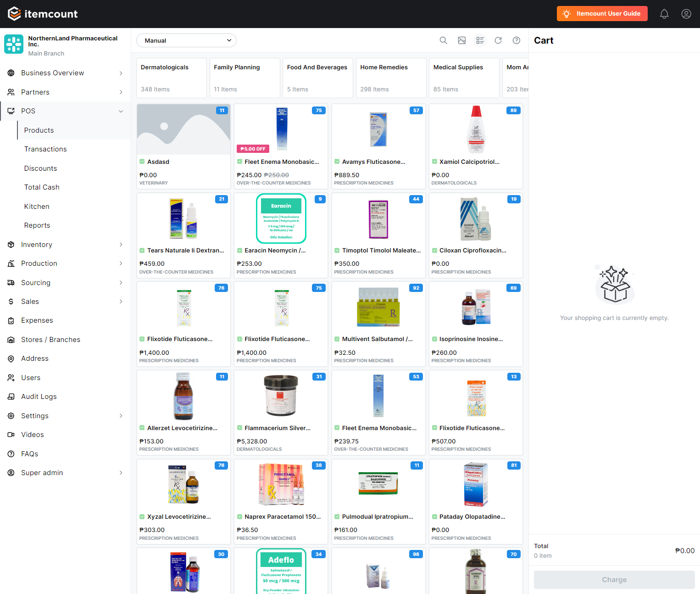Toggle product images with the image-off icon
Image resolution: width=700 pixels, height=594 pixels.
coord(462,40)
